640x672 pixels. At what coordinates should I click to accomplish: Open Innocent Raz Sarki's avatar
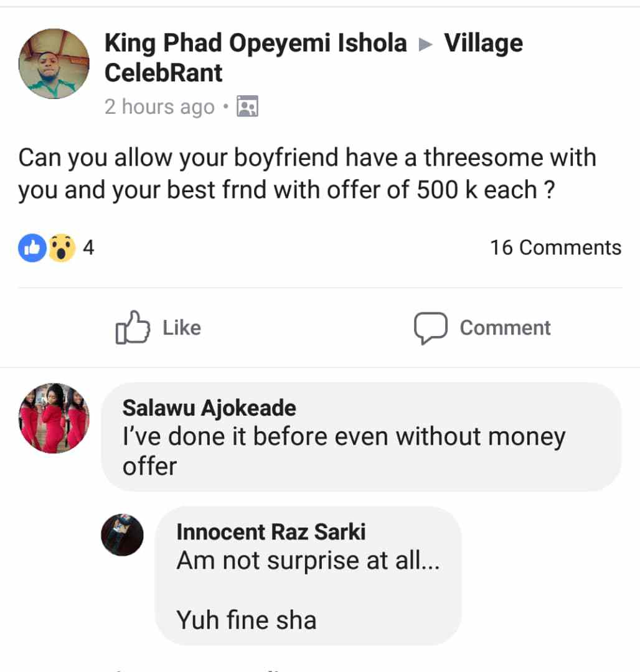(123, 534)
